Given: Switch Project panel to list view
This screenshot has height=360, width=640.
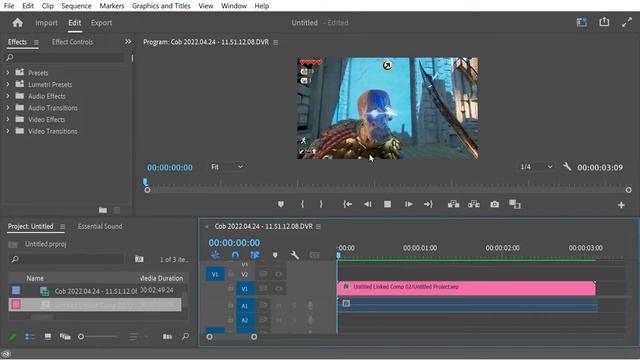Looking at the screenshot, I should click(30, 336).
